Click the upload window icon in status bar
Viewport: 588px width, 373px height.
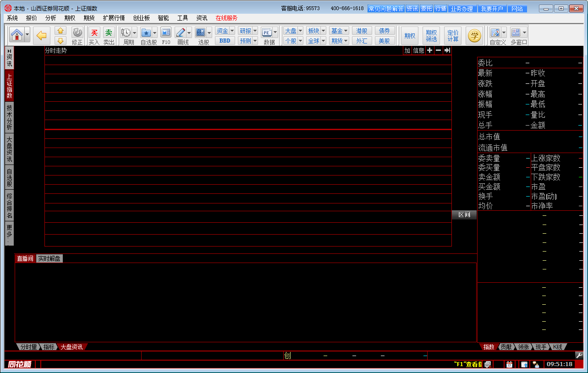pyautogui.click(x=524, y=364)
